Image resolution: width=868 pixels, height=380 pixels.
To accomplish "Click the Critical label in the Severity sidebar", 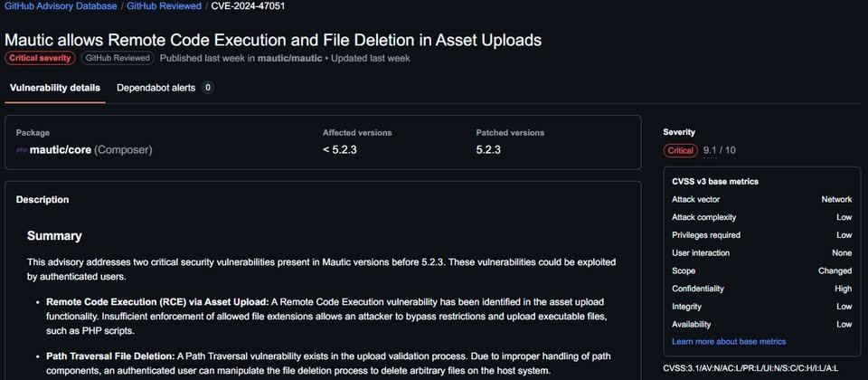I will (x=680, y=150).
